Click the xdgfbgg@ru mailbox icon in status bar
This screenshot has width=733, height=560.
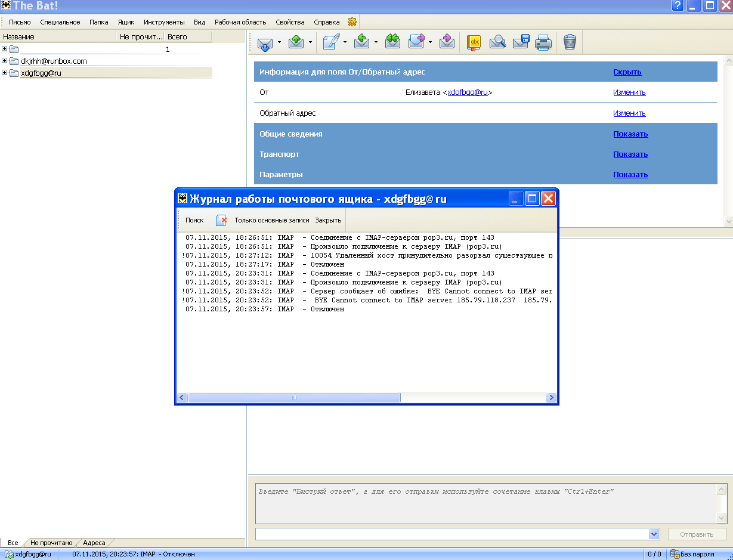pyautogui.click(x=10, y=554)
